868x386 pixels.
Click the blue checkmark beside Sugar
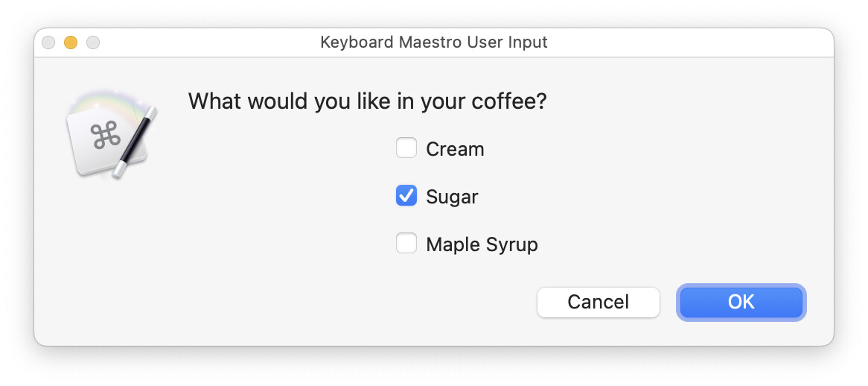pyautogui.click(x=406, y=196)
